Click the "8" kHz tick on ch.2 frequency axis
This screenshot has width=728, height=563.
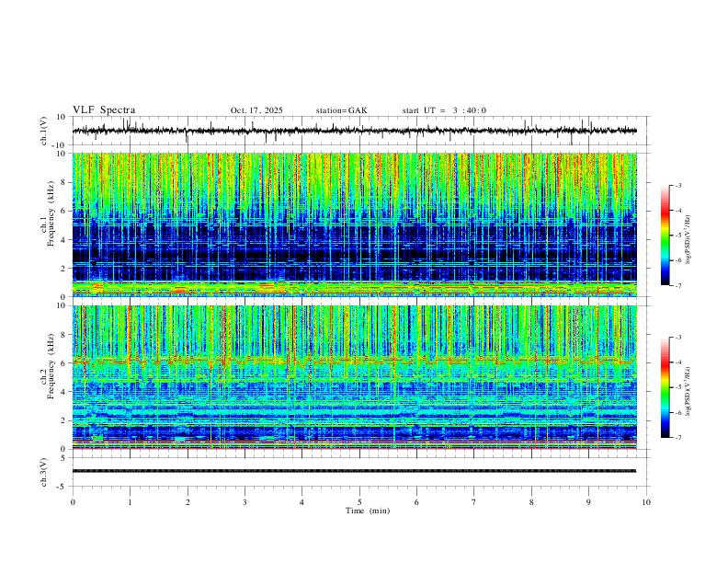(64, 335)
